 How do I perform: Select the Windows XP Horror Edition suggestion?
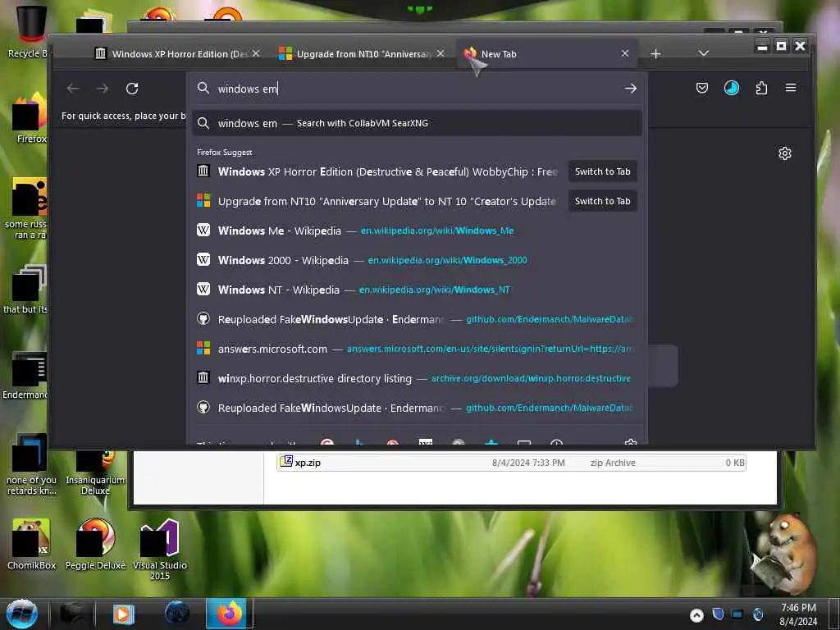pos(378,171)
